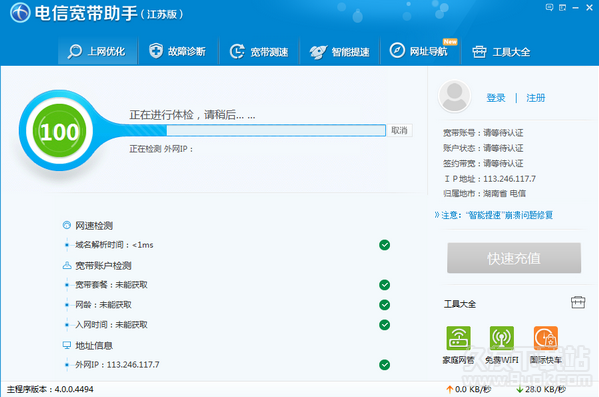Click the green check for 域名解析时间

coord(385,245)
